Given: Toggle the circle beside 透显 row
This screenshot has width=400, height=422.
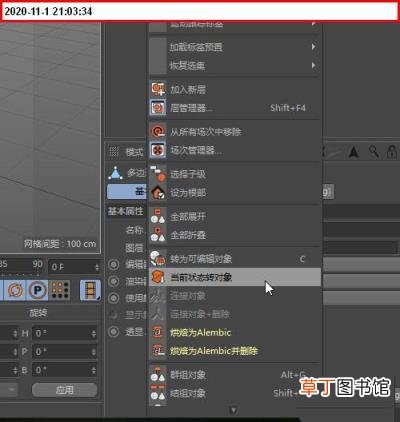Looking at the screenshot, I should pyautogui.click(x=114, y=332).
